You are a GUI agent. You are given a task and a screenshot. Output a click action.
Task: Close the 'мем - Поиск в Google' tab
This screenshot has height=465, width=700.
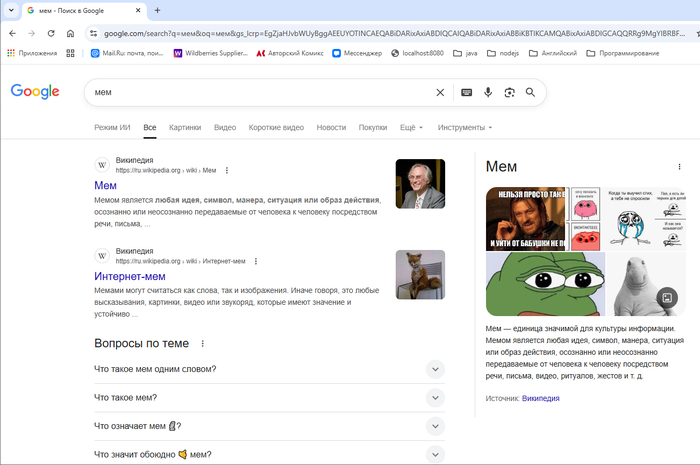138,10
